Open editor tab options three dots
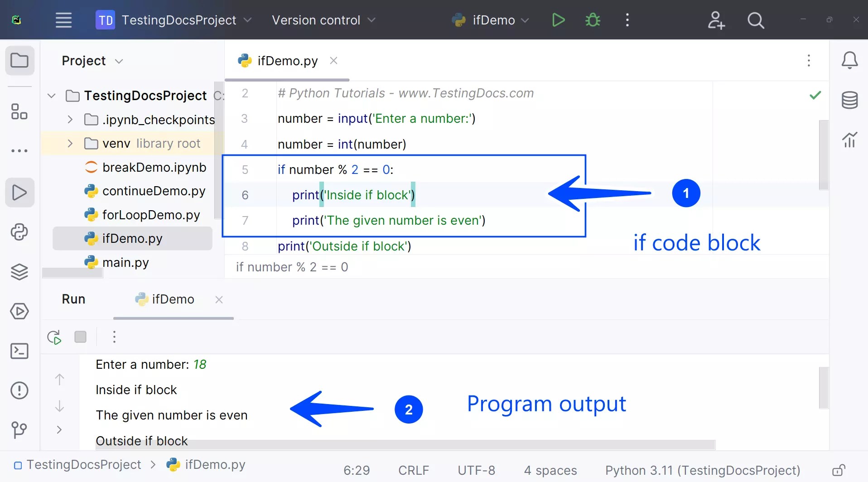The height and width of the screenshot is (482, 868). [809, 61]
